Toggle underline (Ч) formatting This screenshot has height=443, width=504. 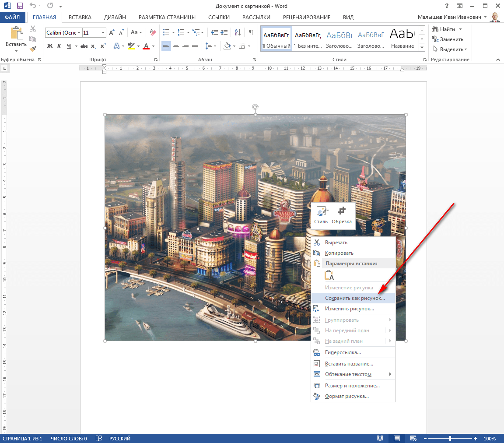[69, 46]
